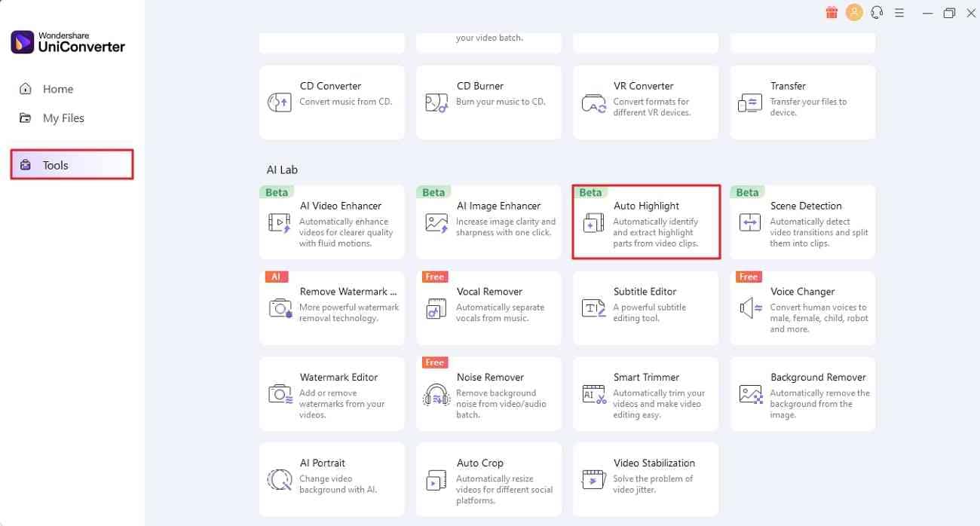Image resolution: width=980 pixels, height=526 pixels.
Task: Click "Burn your music to CD." description
Action: (501, 102)
